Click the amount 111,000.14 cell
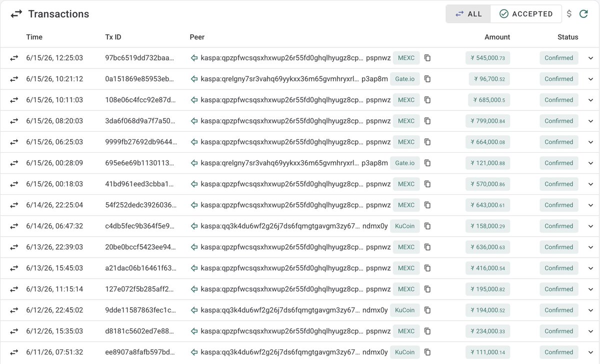The width and height of the screenshot is (600, 364). pyautogui.click(x=487, y=352)
